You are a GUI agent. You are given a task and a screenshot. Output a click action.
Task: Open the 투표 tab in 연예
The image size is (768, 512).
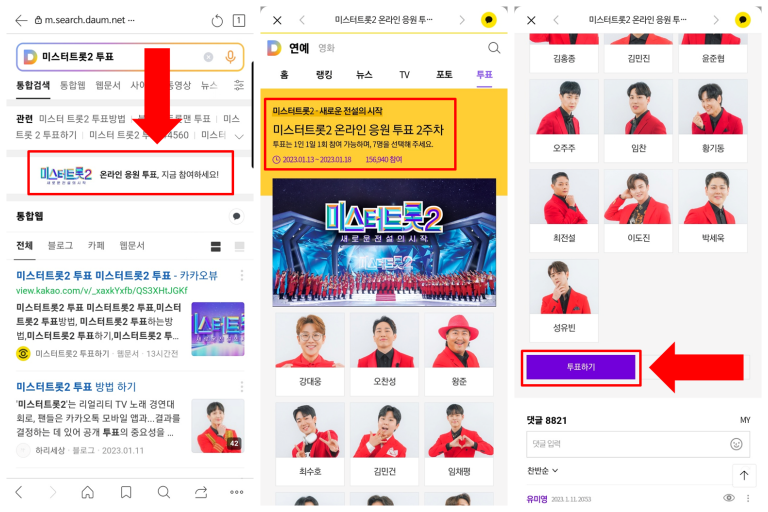[484, 74]
